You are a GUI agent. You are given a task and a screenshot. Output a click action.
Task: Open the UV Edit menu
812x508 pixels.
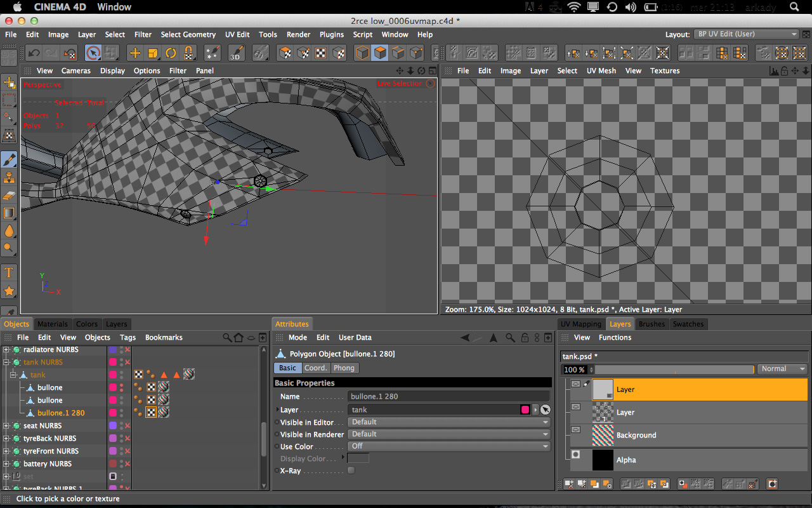click(x=237, y=34)
